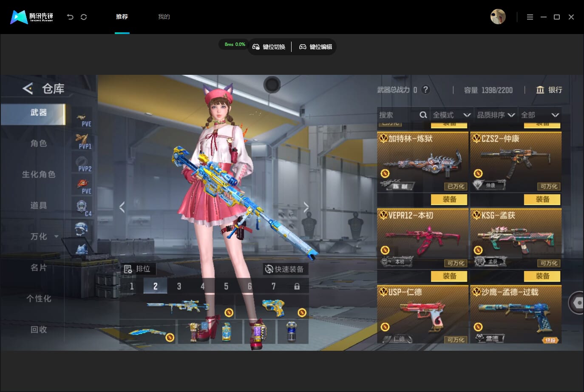Open the 回收 category

pyautogui.click(x=38, y=330)
